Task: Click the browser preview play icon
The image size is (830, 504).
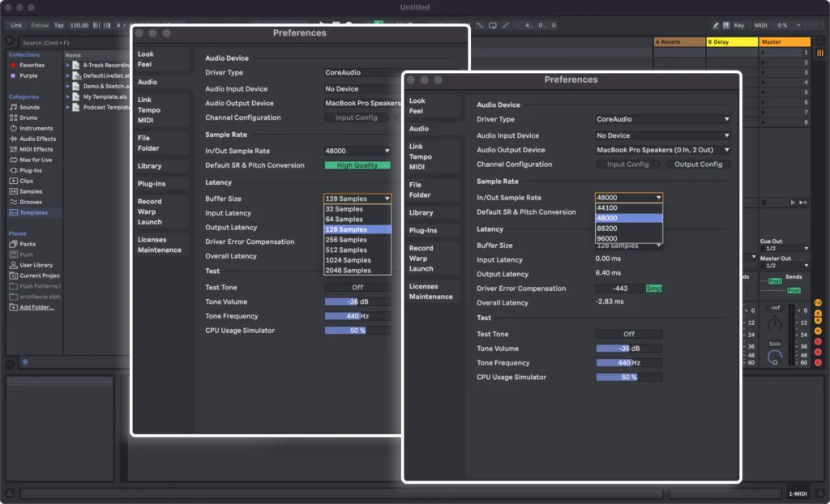Action: (x=10, y=41)
